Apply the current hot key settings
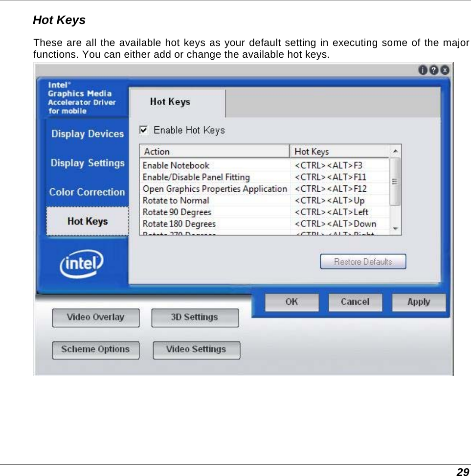471x476 pixels. tap(419, 302)
